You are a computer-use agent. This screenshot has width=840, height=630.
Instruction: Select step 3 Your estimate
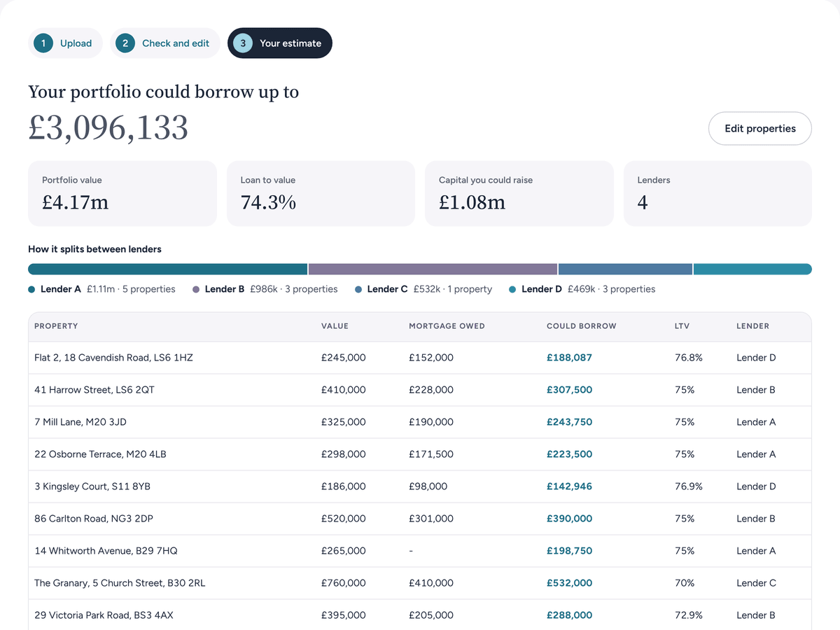[280, 43]
